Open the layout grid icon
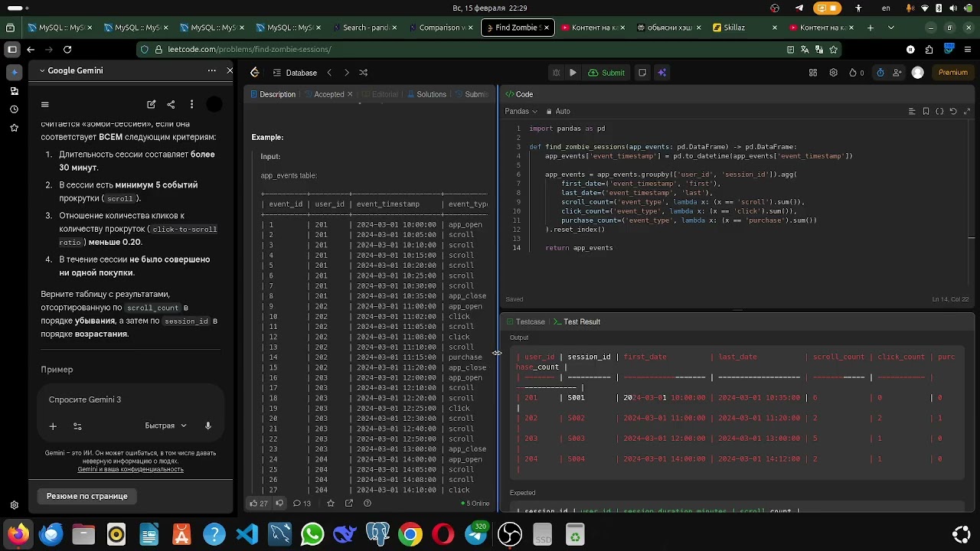Image resolution: width=980 pixels, height=551 pixels. click(x=813, y=73)
